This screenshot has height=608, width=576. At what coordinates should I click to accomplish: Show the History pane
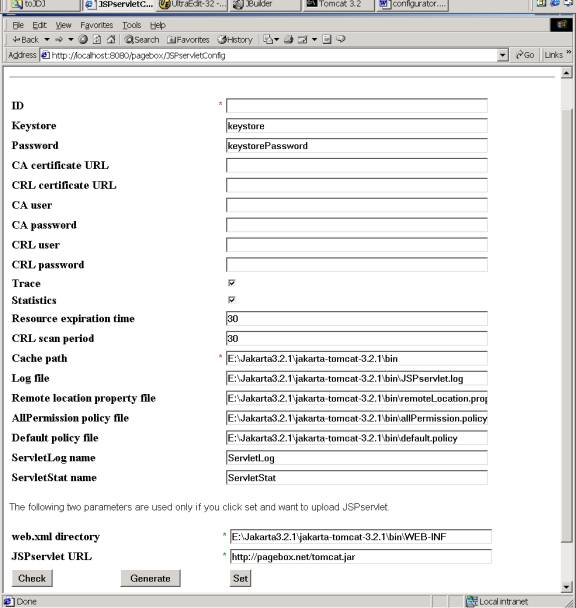point(235,40)
